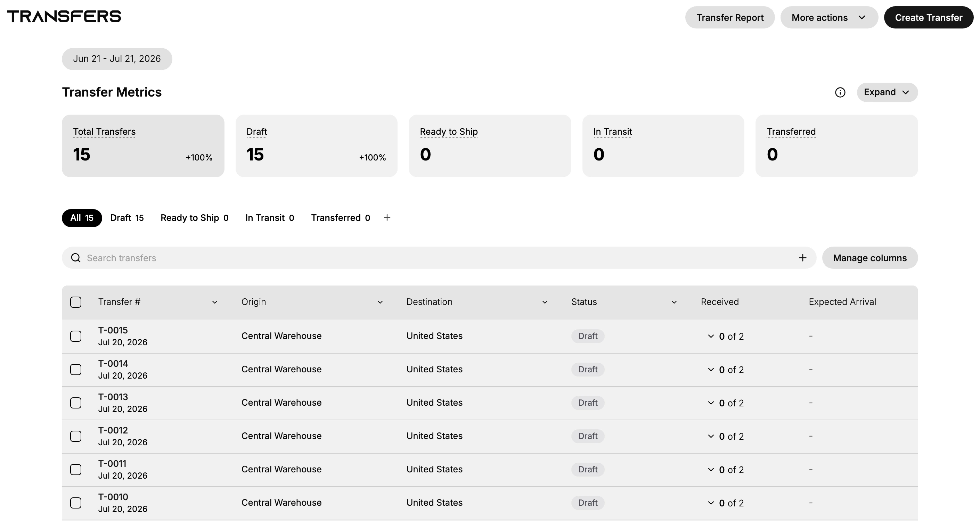Switch to the Ready to Ship tab
This screenshot has height=521, width=980.
pyautogui.click(x=194, y=218)
